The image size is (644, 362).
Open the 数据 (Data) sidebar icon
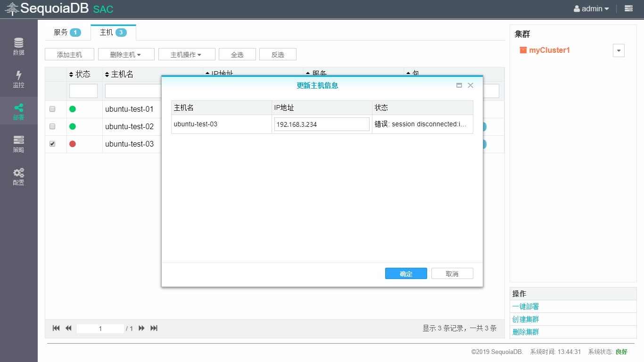pos(18,46)
